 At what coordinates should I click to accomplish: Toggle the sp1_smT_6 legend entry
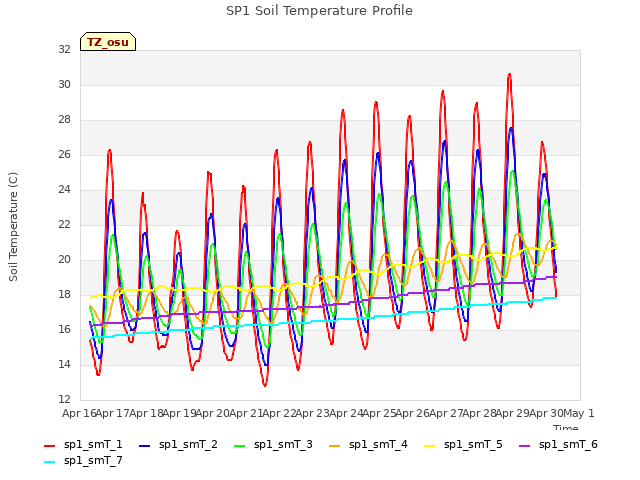click(x=559, y=444)
